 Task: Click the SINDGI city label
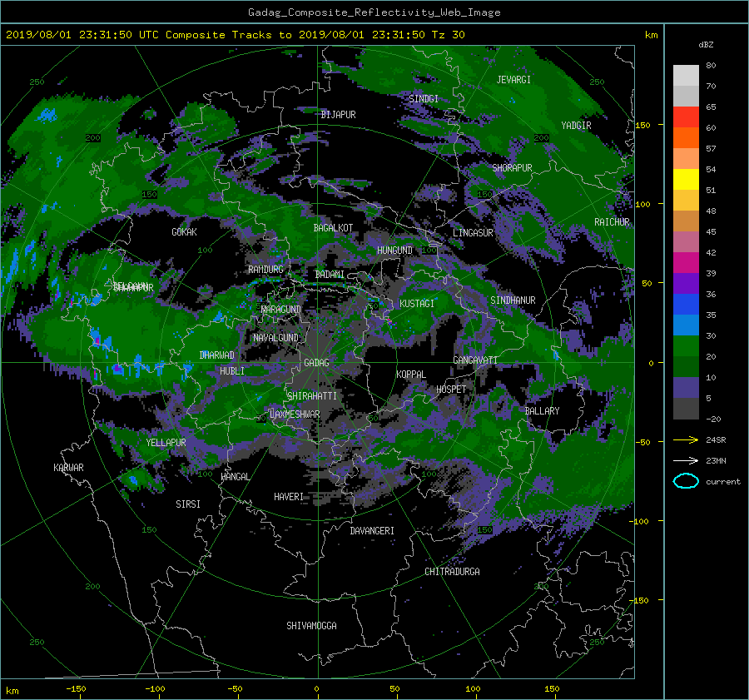click(424, 98)
